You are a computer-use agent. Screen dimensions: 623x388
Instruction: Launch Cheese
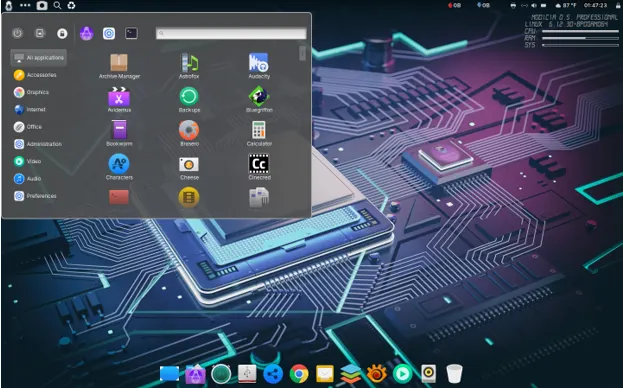(189, 168)
